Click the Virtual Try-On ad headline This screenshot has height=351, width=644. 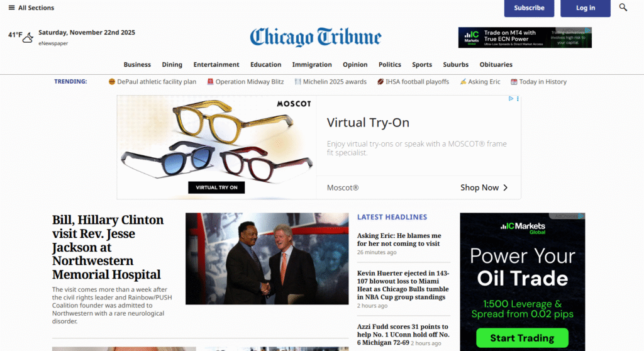coord(368,123)
